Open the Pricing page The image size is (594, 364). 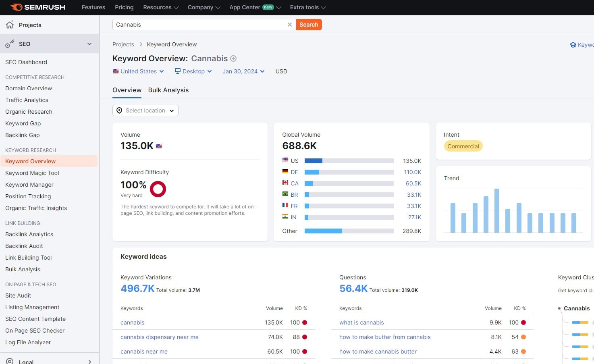tap(124, 7)
